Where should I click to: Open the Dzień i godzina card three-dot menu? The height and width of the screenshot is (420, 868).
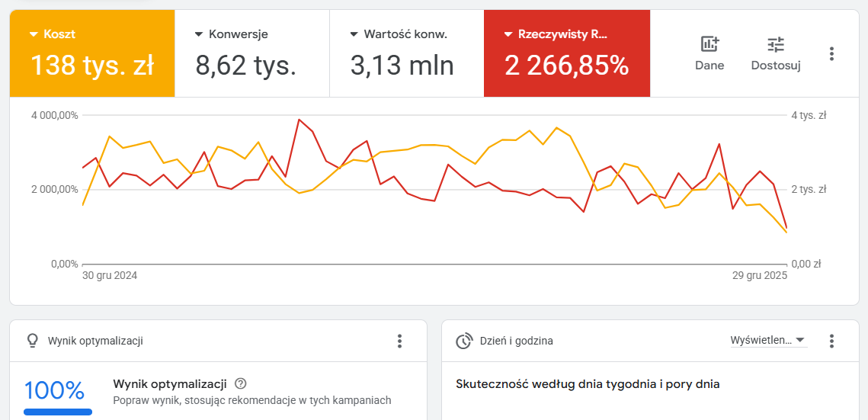tap(831, 341)
